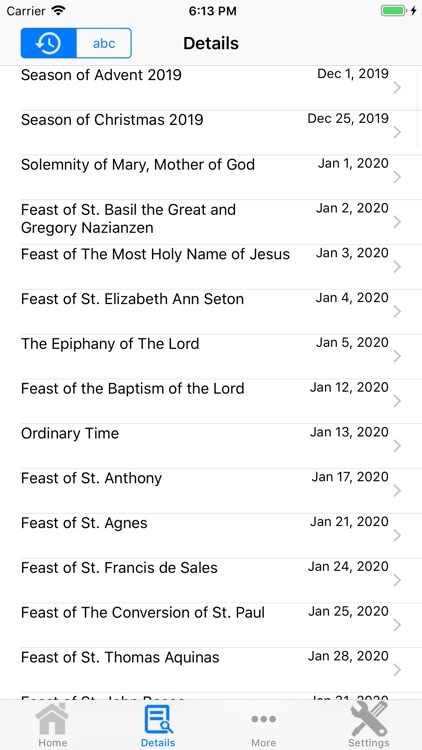The height and width of the screenshot is (750, 422).
Task: Click chevron for Conversion of St. Paul
Action: click(x=397, y=625)
